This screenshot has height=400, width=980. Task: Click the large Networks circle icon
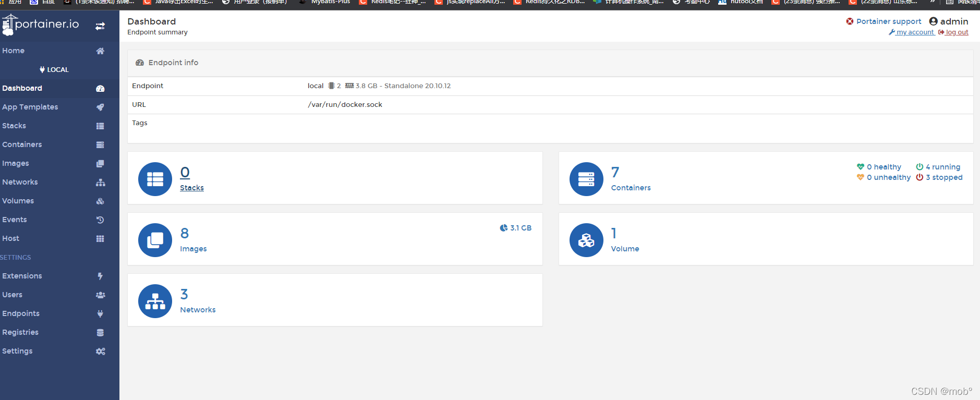coord(155,301)
